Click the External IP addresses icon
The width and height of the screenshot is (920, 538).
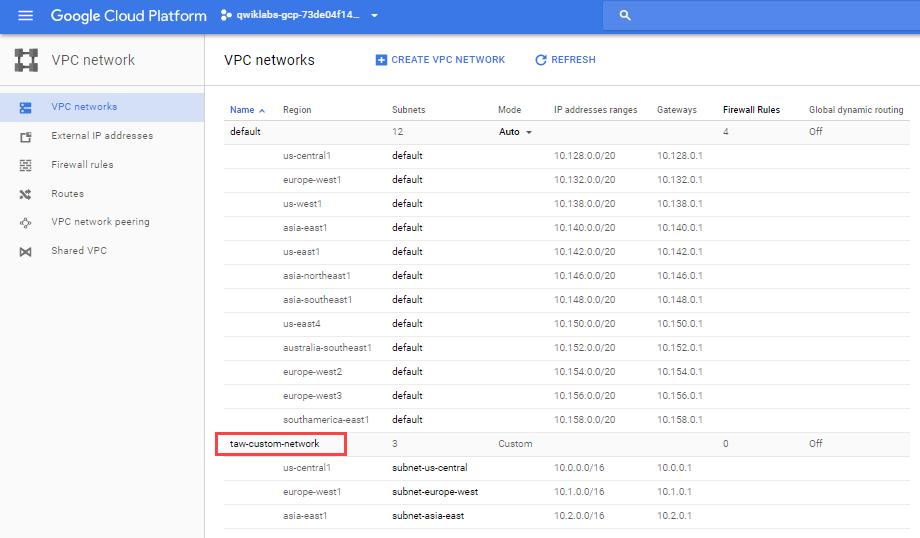pos(25,137)
